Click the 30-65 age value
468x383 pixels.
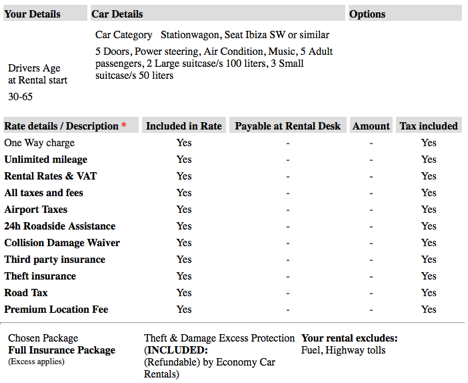tap(20, 97)
